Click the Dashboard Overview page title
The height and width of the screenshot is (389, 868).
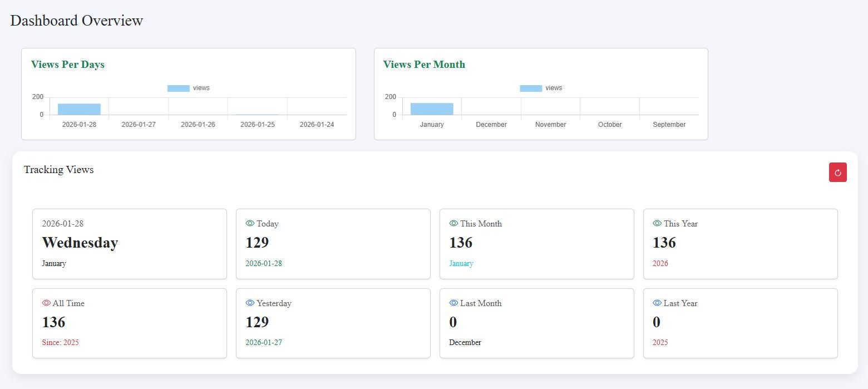coord(77,21)
